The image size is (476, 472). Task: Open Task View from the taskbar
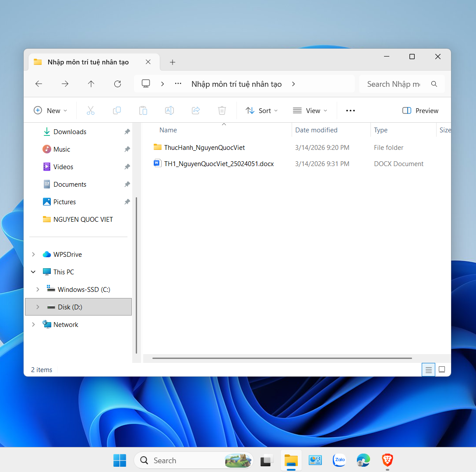tap(267, 461)
